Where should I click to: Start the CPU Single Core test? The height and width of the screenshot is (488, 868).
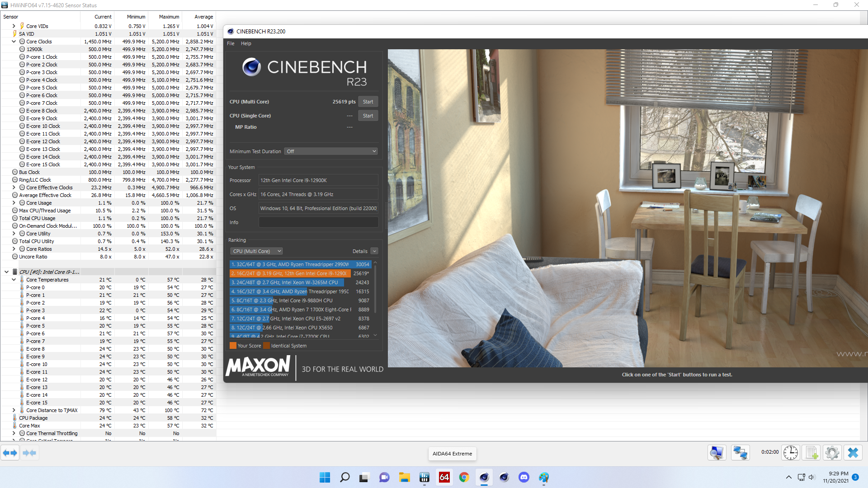pos(368,116)
